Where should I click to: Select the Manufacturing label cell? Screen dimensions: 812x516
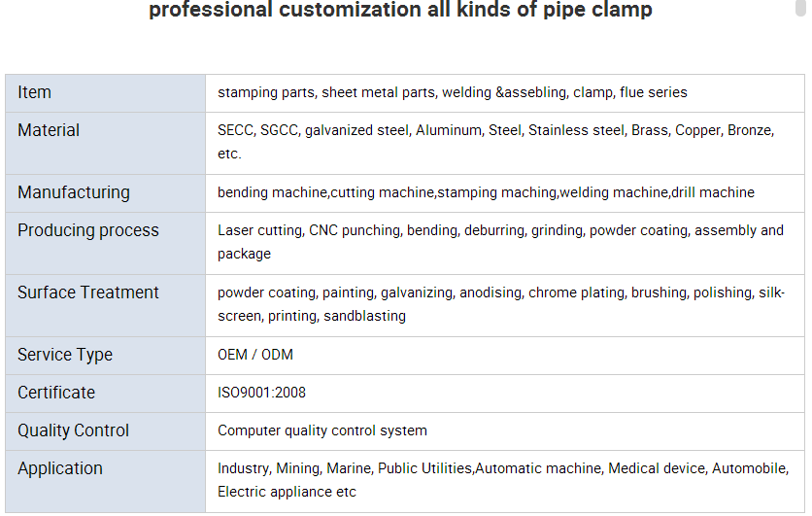point(106,193)
